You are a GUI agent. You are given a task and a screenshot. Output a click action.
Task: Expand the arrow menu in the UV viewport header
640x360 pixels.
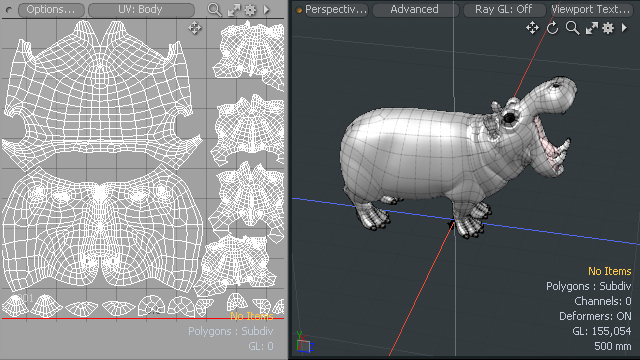[267, 10]
